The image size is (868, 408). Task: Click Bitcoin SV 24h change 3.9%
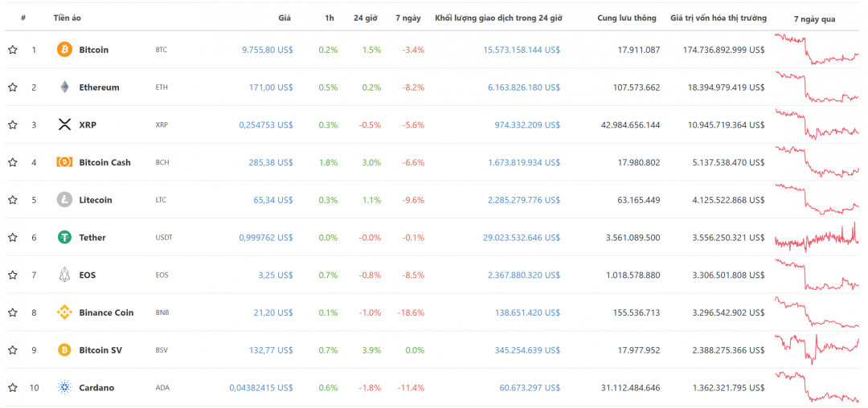371,350
